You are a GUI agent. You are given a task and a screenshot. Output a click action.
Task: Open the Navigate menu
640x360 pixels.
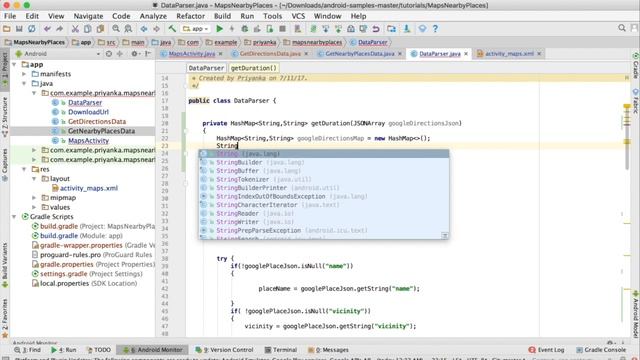pos(88,16)
